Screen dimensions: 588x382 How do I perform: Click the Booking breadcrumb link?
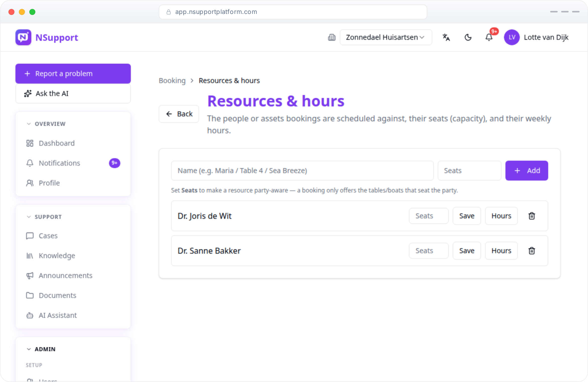tap(172, 81)
